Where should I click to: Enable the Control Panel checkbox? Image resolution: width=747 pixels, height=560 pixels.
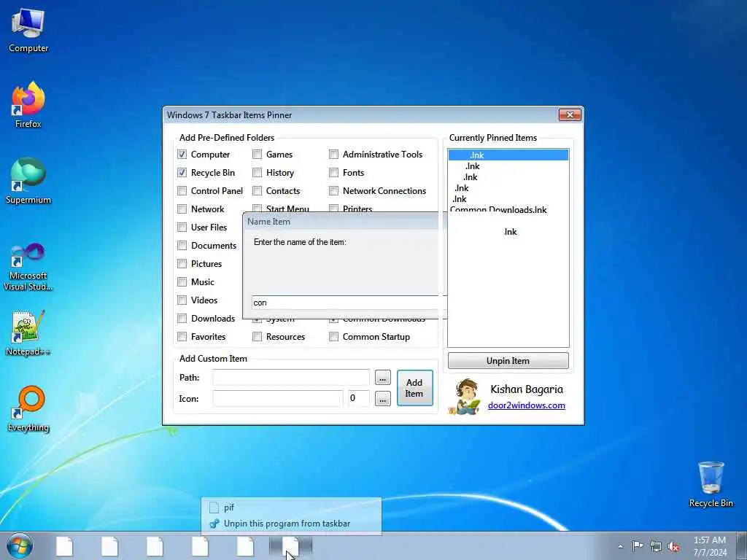[182, 191]
